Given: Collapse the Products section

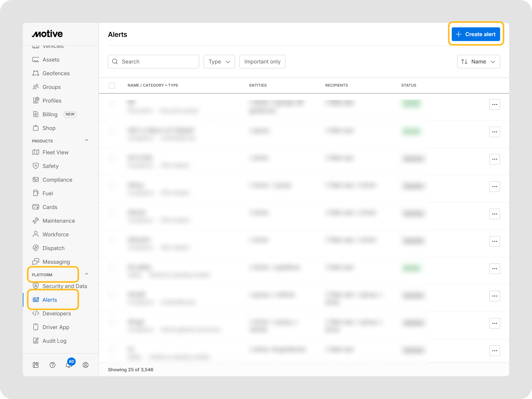Looking at the screenshot, I should [87, 140].
